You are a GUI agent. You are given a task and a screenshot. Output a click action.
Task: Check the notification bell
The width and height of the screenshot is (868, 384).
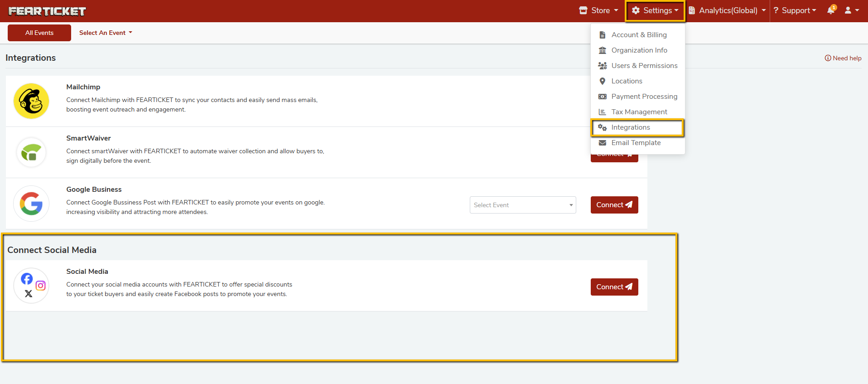click(831, 10)
